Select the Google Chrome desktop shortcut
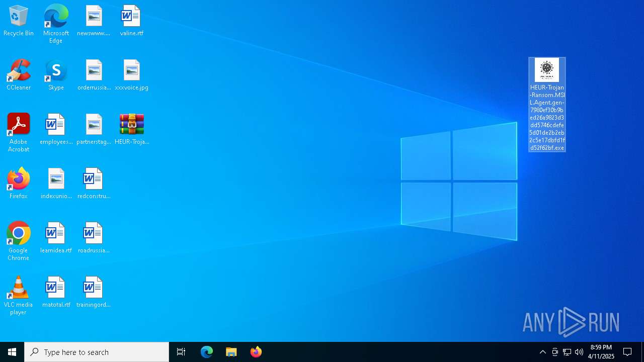644x362 pixels. (x=19, y=241)
